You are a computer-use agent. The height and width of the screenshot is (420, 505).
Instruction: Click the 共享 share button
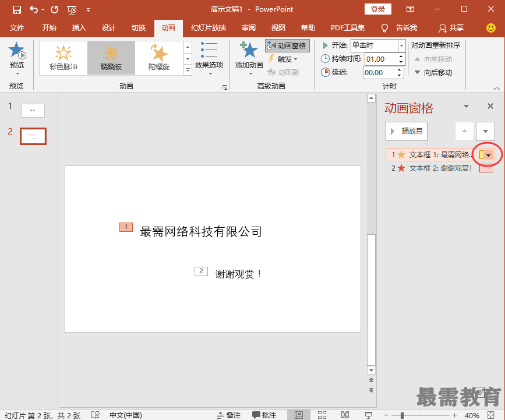click(451, 28)
